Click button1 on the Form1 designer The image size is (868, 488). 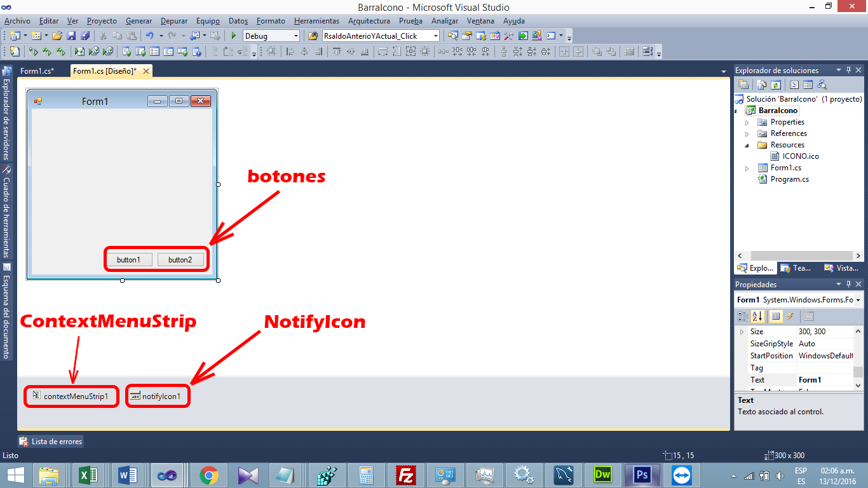click(x=129, y=259)
